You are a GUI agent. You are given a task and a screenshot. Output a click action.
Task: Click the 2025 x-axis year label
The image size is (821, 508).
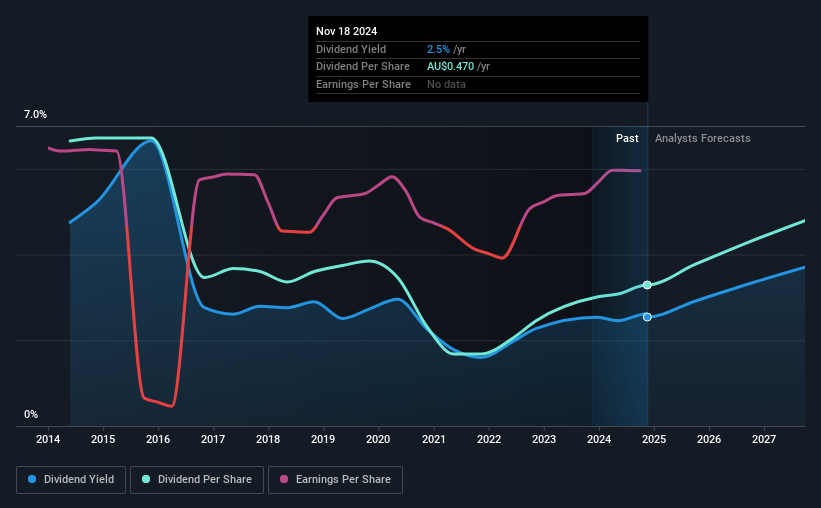point(654,439)
